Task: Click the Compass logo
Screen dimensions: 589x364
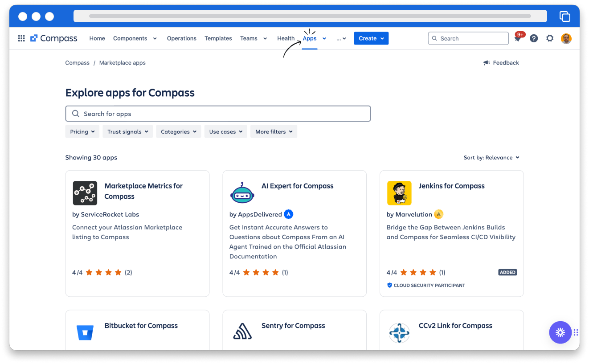Action: click(54, 38)
